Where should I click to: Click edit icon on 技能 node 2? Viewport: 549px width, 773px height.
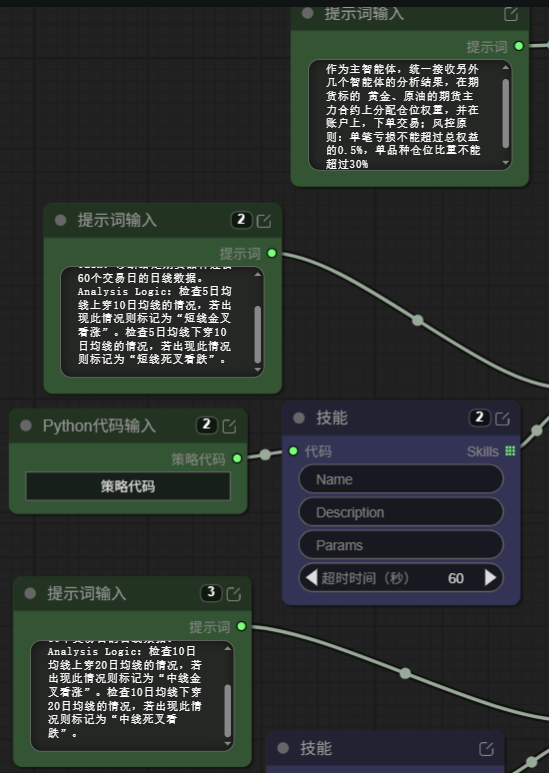tap(502, 419)
